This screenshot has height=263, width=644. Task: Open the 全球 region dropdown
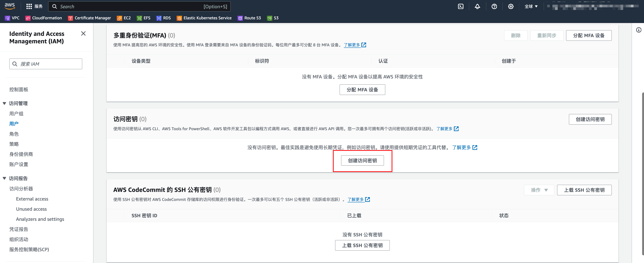click(531, 7)
